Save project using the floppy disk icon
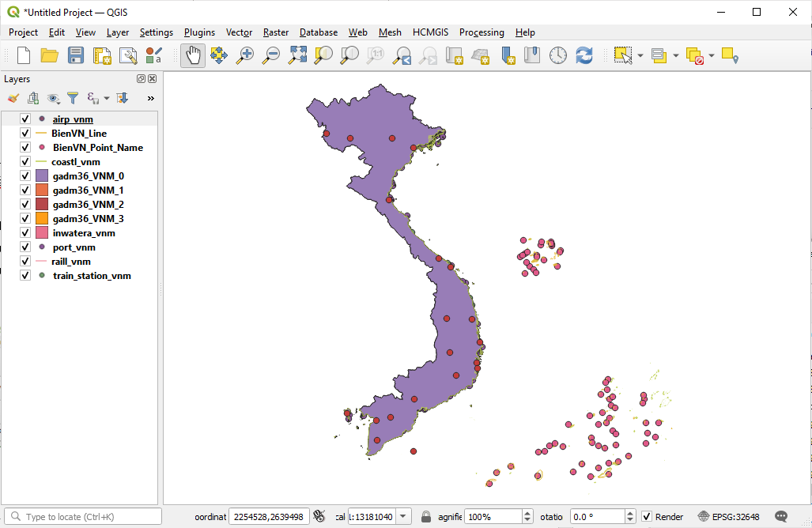This screenshot has width=812, height=528. 76,55
